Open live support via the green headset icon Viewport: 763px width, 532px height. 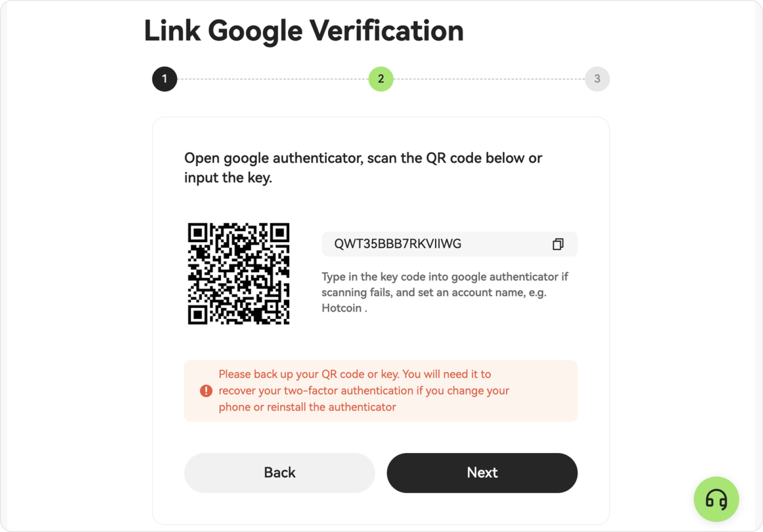[716, 499]
